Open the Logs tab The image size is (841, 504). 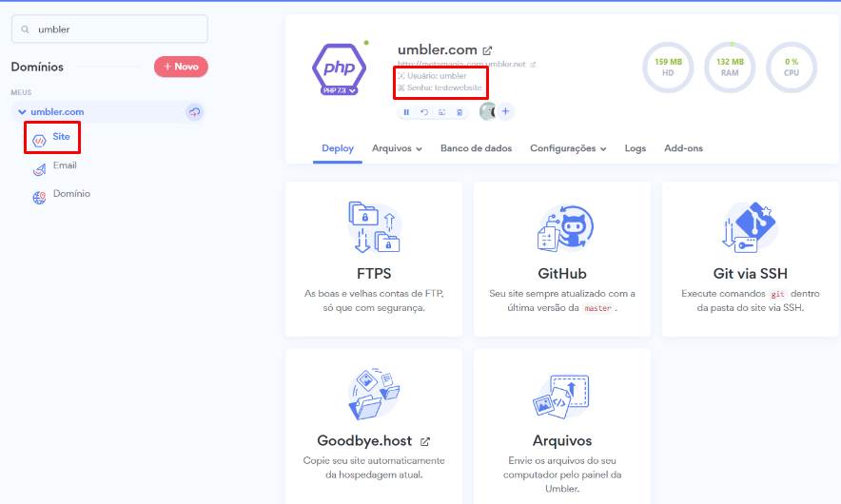635,148
